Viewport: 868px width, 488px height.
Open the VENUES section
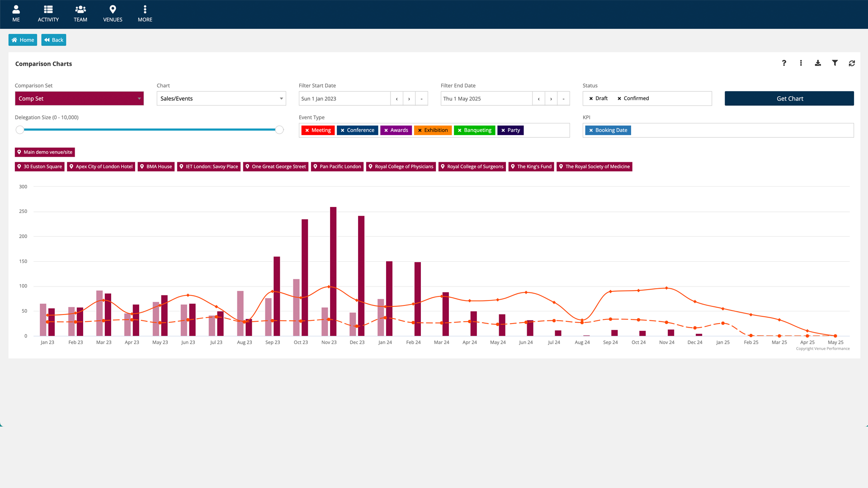point(113,14)
